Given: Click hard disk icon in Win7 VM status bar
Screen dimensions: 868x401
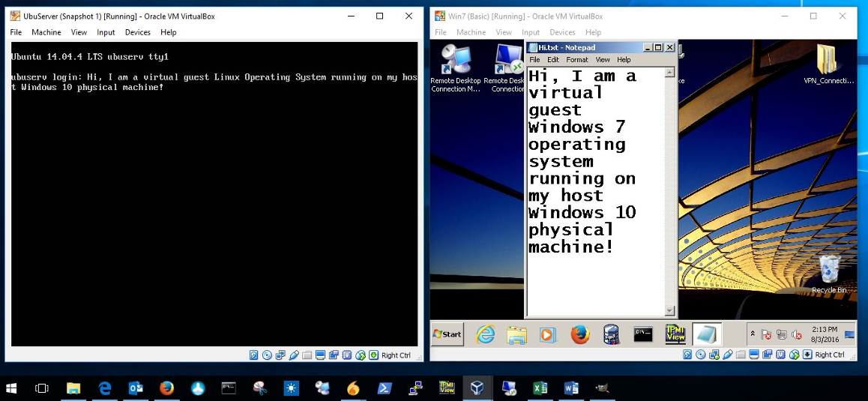Looking at the screenshot, I should pyautogui.click(x=687, y=355).
